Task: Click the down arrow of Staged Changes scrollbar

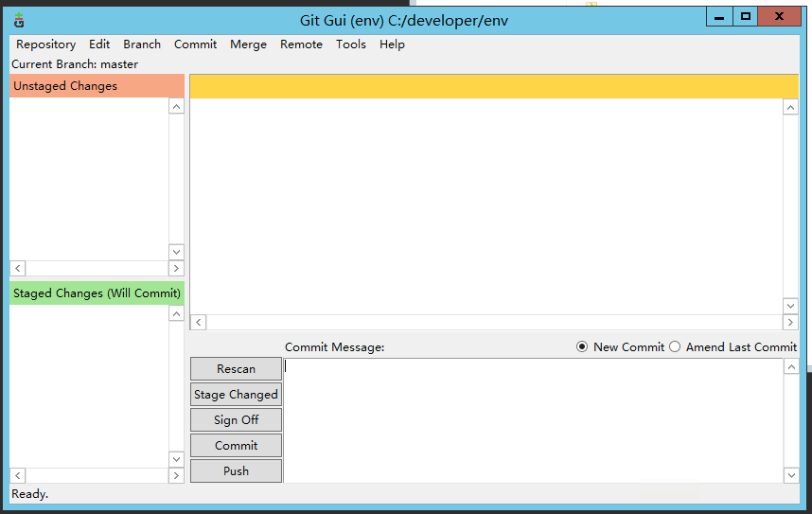Action: pos(177,459)
